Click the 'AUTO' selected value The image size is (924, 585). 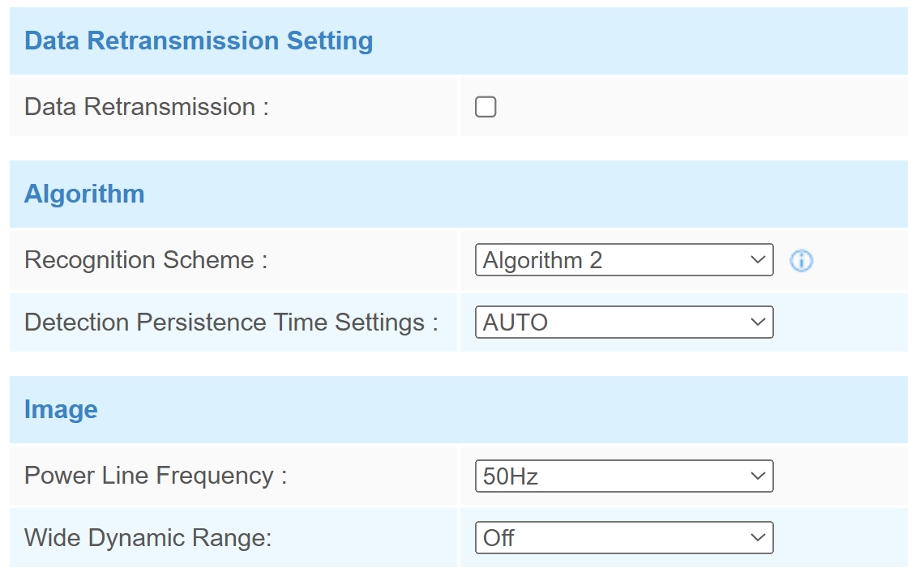click(515, 322)
